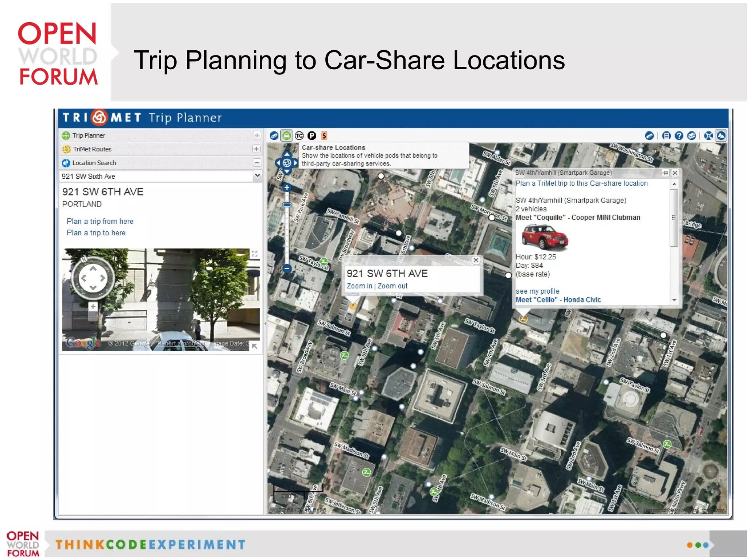The width and height of the screenshot is (747, 560).
Task: Click 'Zoom in' in the address popup
Action: click(x=359, y=286)
